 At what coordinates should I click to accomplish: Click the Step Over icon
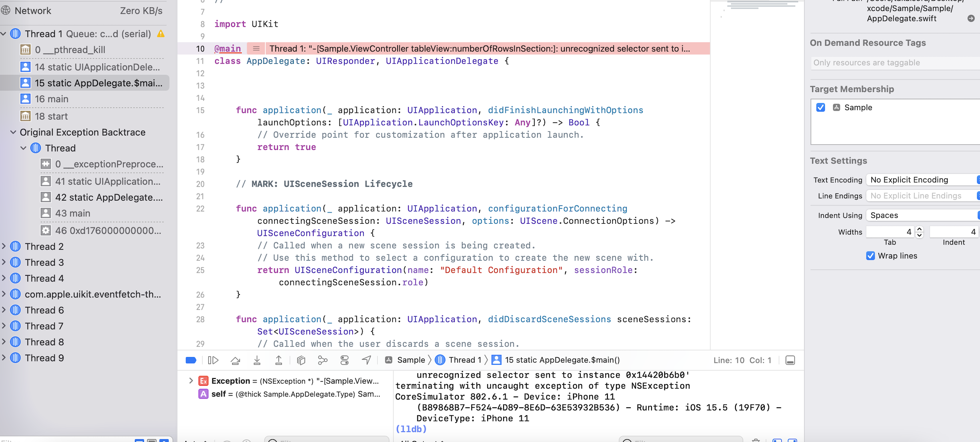235,360
